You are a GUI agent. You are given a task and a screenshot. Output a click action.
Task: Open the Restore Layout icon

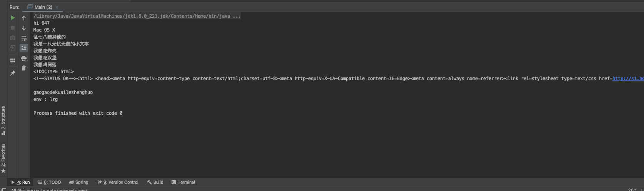tap(13, 60)
